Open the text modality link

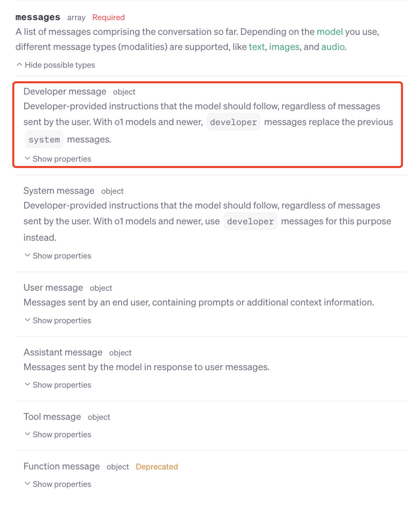click(257, 47)
